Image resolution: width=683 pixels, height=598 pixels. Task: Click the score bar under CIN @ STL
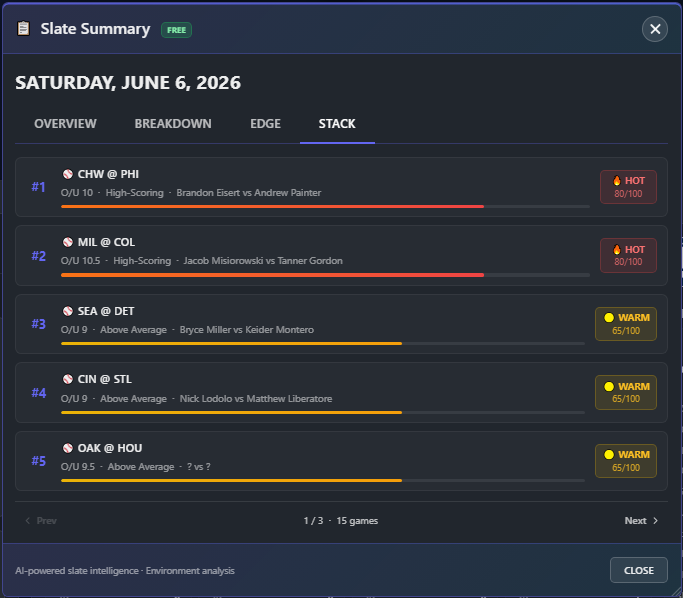(x=323, y=412)
